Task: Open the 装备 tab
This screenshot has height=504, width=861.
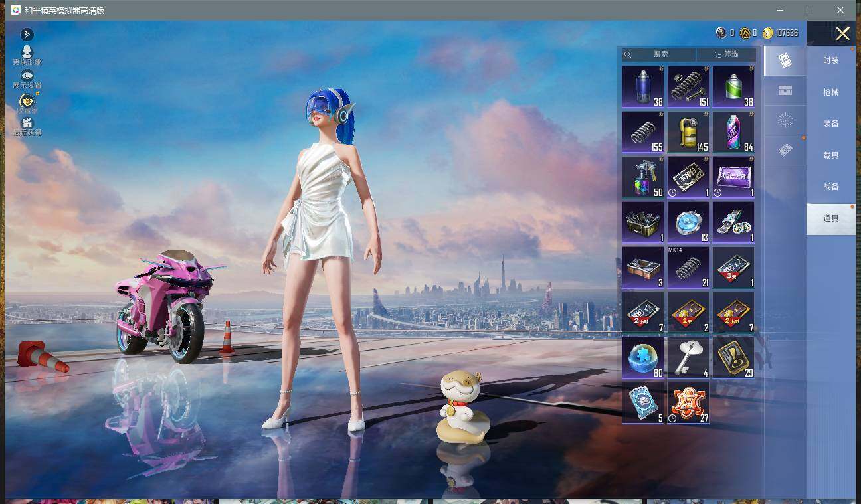Action: 830,124
